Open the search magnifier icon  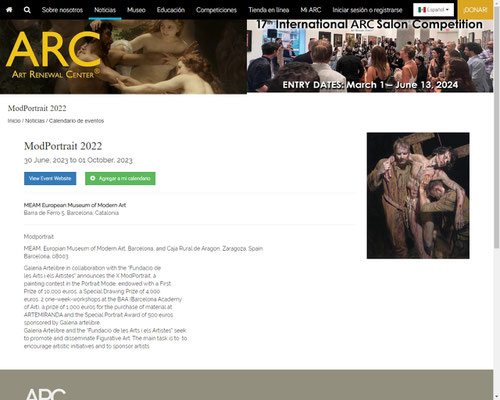27,10
